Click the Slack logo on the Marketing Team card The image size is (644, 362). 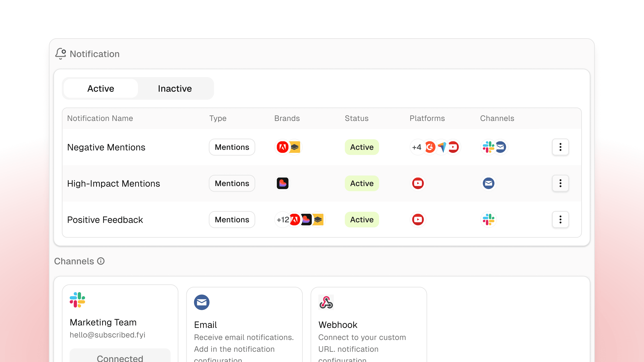(x=77, y=300)
